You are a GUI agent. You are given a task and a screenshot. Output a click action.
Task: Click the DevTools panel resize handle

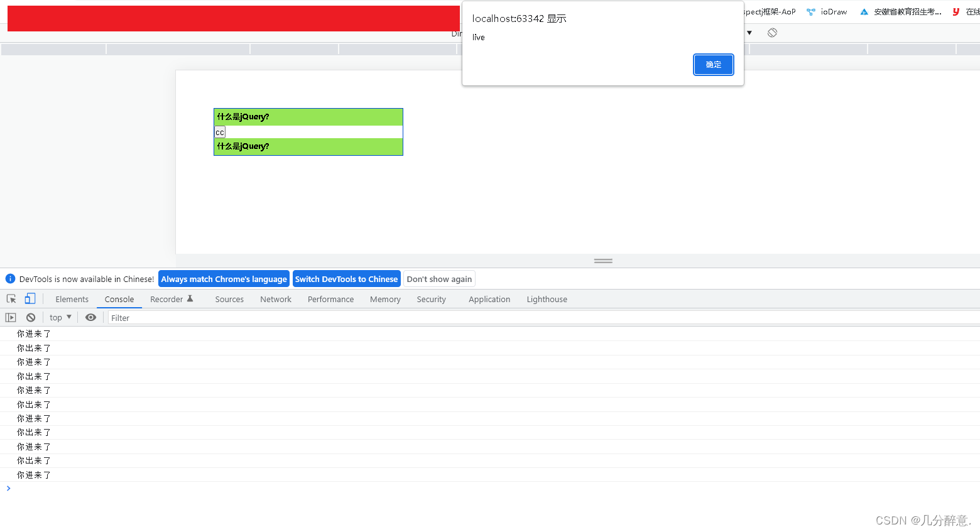pos(603,261)
